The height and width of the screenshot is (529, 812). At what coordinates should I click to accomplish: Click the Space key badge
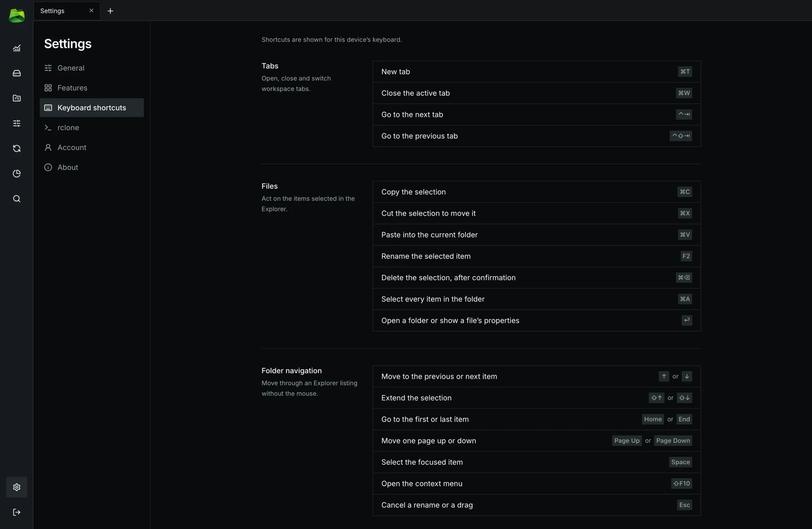tap(680, 462)
